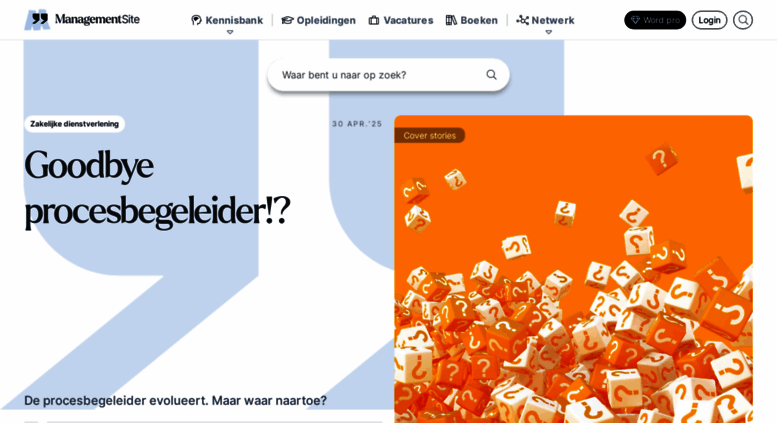Expand the Kennisbank dropdown arrow

pos(230,32)
